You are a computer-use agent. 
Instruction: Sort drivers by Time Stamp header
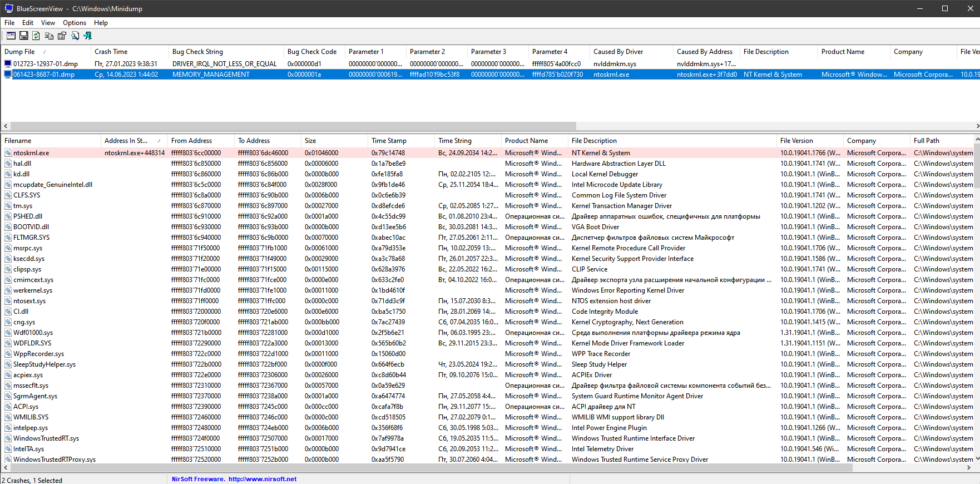click(400, 141)
